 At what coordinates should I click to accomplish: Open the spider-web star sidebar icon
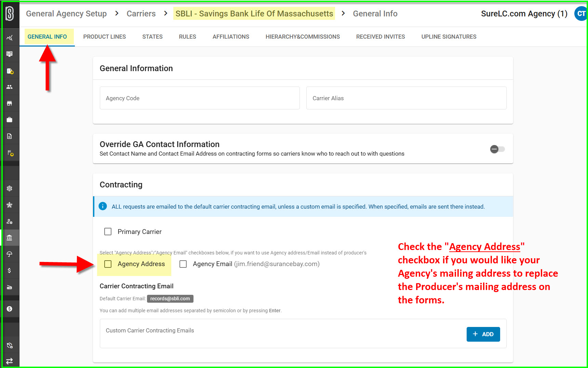click(10, 205)
